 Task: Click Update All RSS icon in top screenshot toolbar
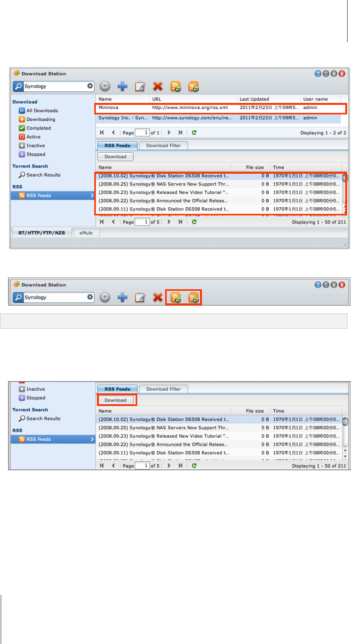point(194,86)
